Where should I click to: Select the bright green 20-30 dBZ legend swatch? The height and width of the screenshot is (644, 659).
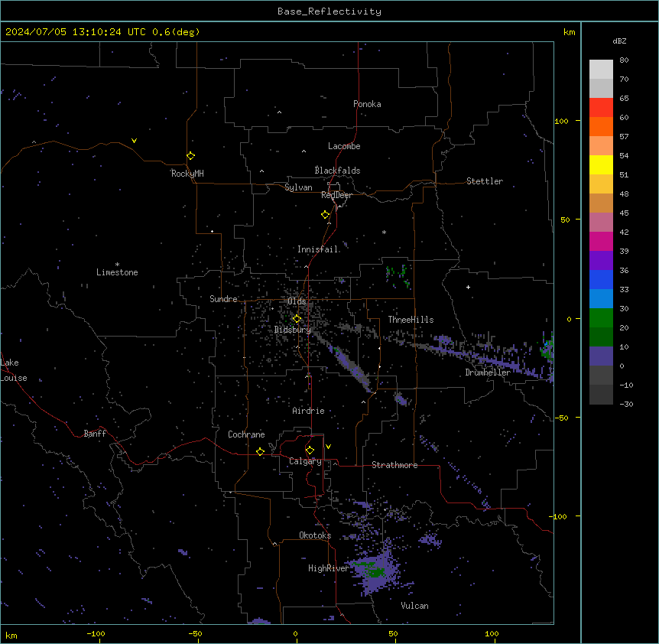pyautogui.click(x=601, y=318)
